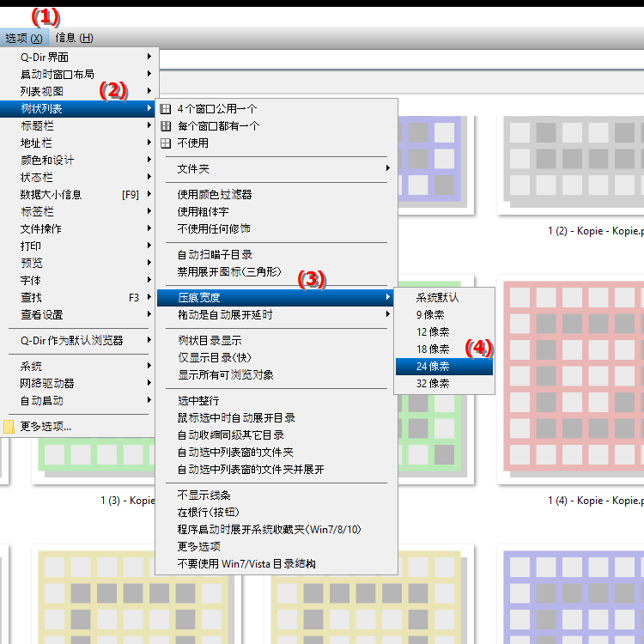The image size is (644, 644).
Task: Open Q-Dir 作为默认浏览器 submenu
Action: coord(77,341)
